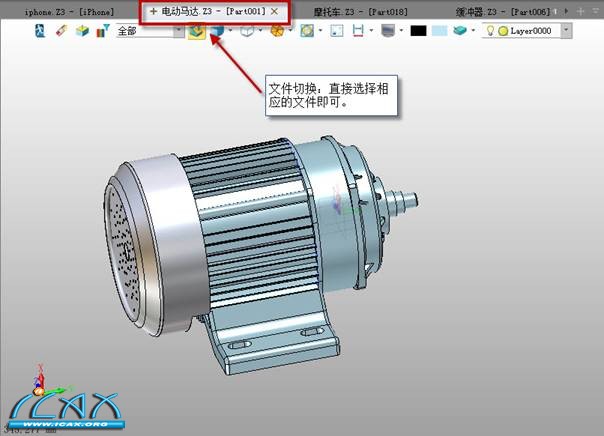Screen dimensions: 604x436
Task: Select the wireframe box view icon
Action: pos(247,31)
